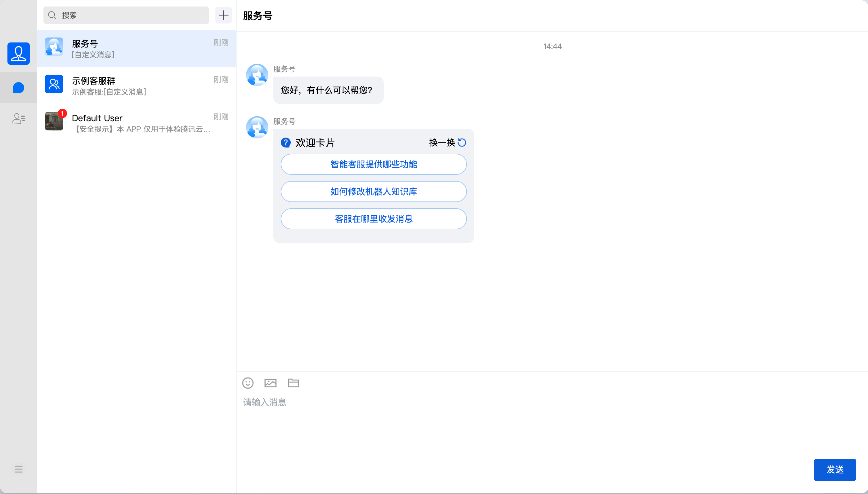This screenshot has height=494, width=868.
Task: Click the plus icon to start a new chat
Action: coord(223,15)
